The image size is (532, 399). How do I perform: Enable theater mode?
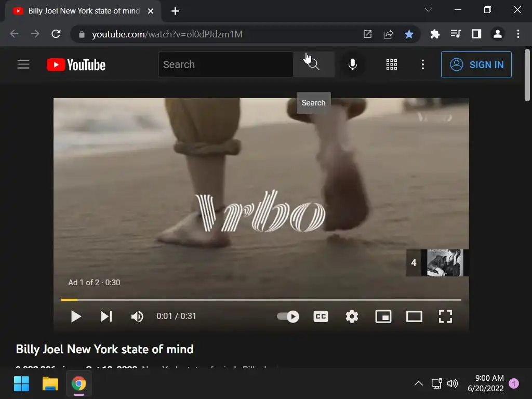tap(414, 316)
